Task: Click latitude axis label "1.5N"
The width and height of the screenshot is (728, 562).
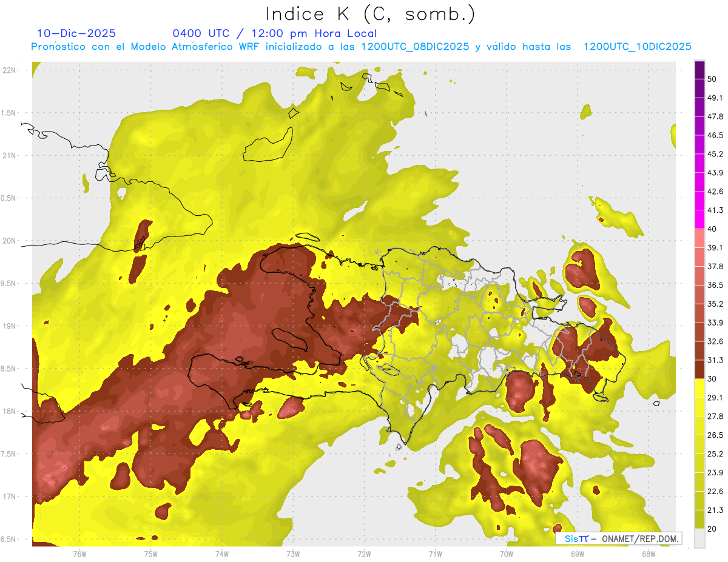Action: click(x=8, y=113)
